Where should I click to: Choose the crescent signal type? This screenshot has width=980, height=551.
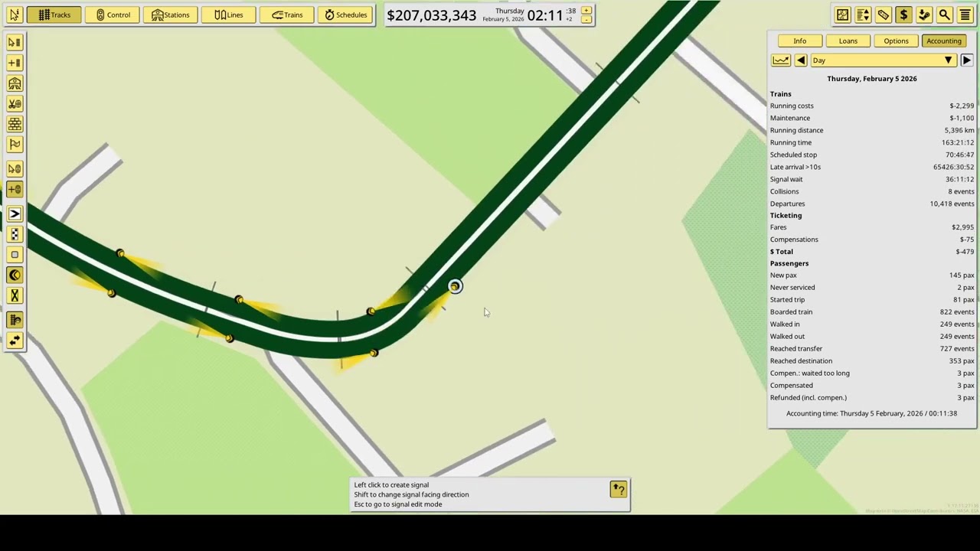point(15,275)
